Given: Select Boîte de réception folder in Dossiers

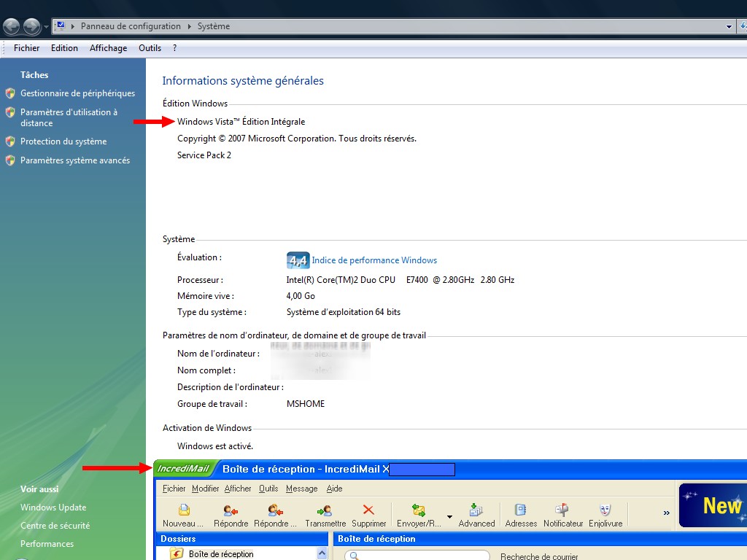Looking at the screenshot, I should (220, 554).
